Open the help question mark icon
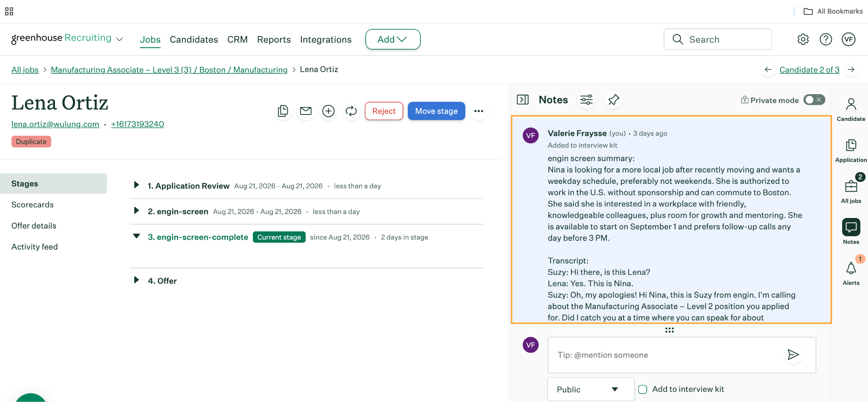The height and width of the screenshot is (402, 868). (x=826, y=39)
